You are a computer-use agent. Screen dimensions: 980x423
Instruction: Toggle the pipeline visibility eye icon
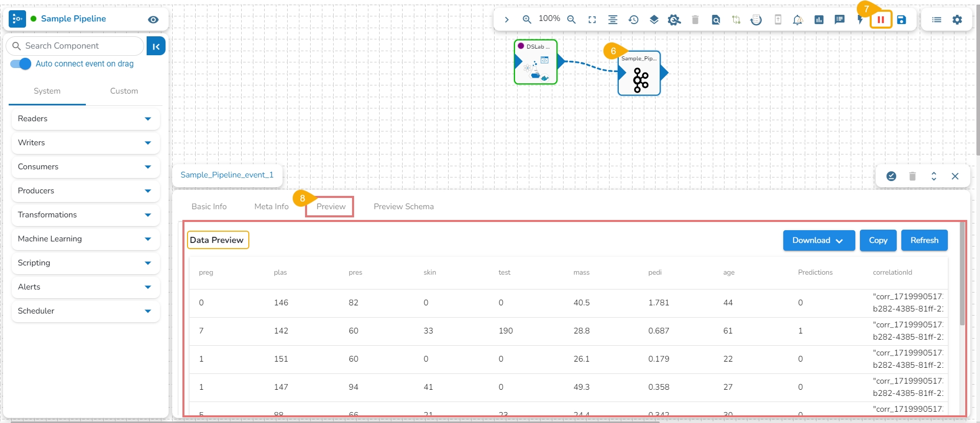click(153, 19)
